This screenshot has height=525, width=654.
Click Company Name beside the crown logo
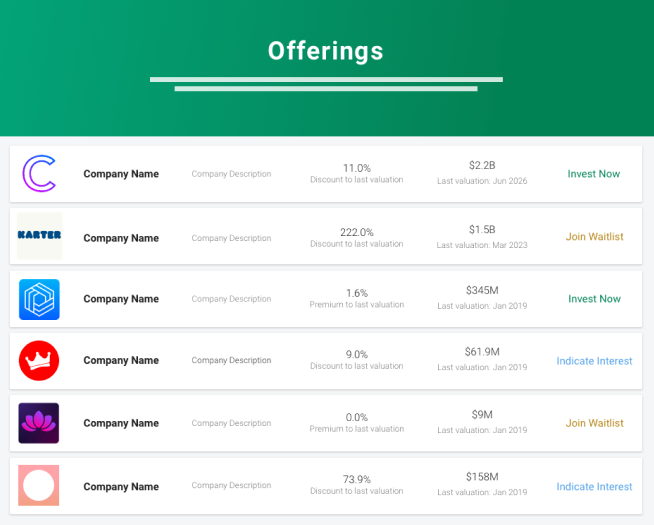pyautogui.click(x=121, y=361)
